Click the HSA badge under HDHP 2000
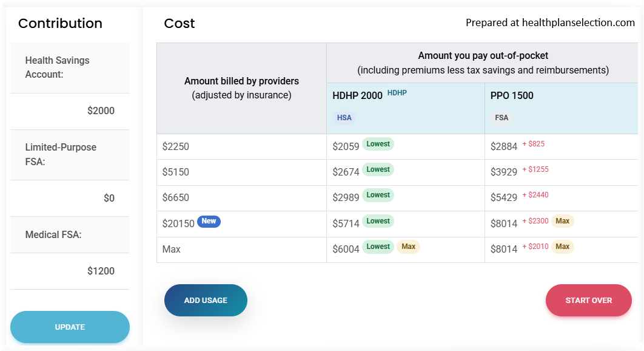 344,118
